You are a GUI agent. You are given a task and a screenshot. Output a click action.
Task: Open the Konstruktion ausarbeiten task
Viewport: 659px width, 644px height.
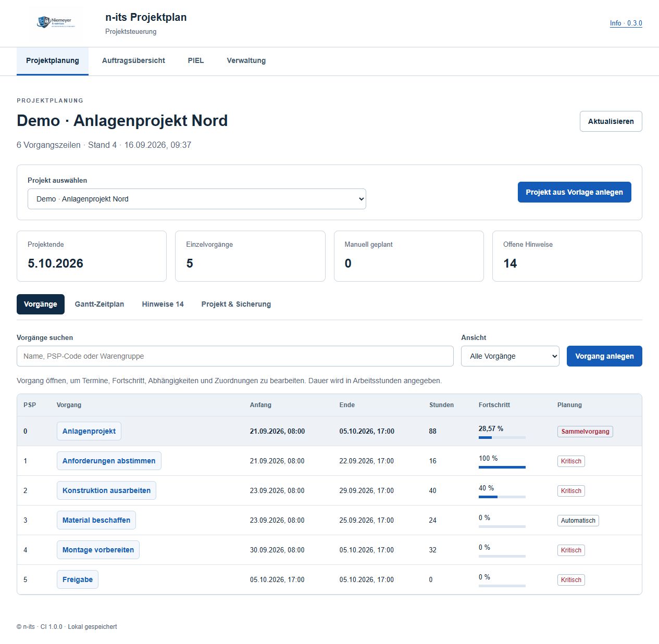(106, 490)
